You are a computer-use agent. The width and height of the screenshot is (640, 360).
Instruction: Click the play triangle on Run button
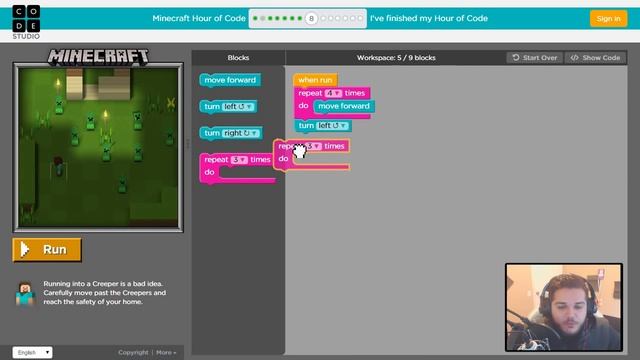[24, 249]
